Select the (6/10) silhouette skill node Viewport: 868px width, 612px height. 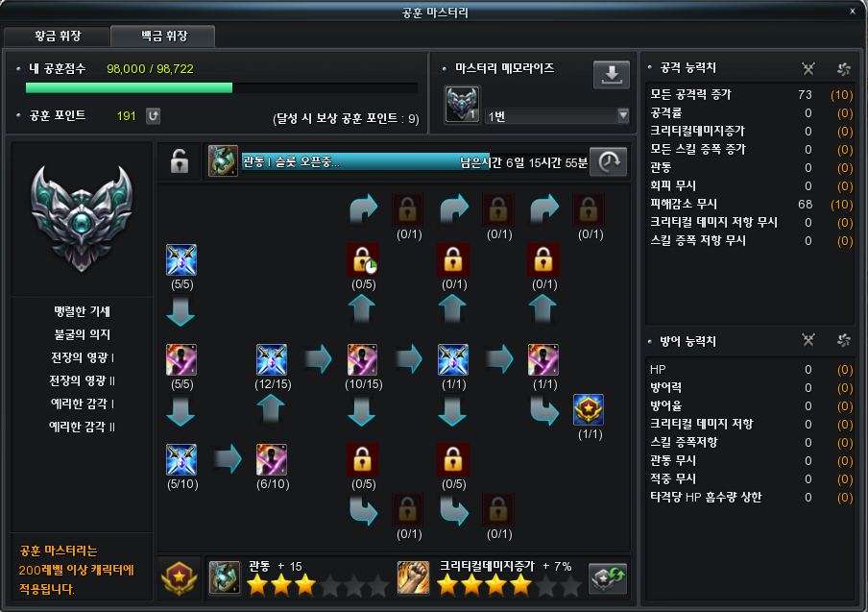click(x=272, y=459)
